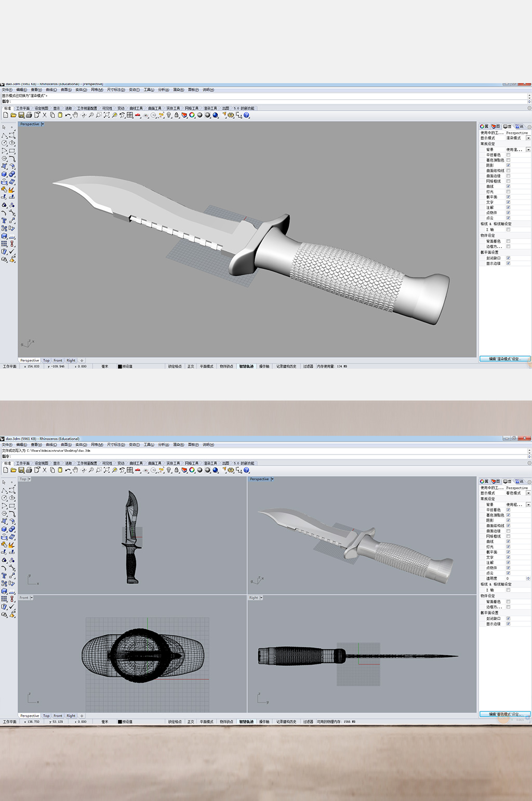Toggle 正交 in lower status bar

pos(191,722)
